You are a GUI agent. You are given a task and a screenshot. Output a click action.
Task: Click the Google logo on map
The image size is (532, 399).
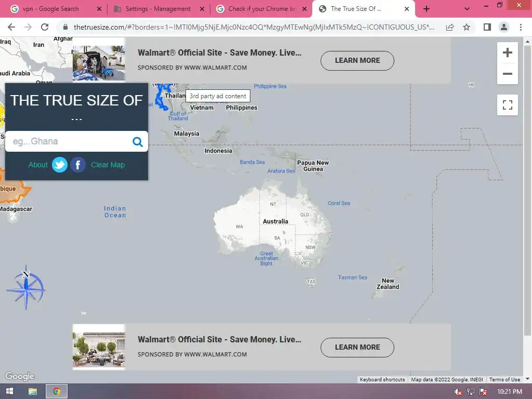tap(20, 376)
